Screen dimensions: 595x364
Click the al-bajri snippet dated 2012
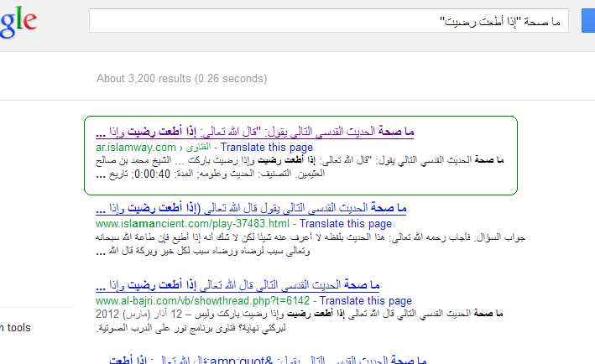coord(299,320)
